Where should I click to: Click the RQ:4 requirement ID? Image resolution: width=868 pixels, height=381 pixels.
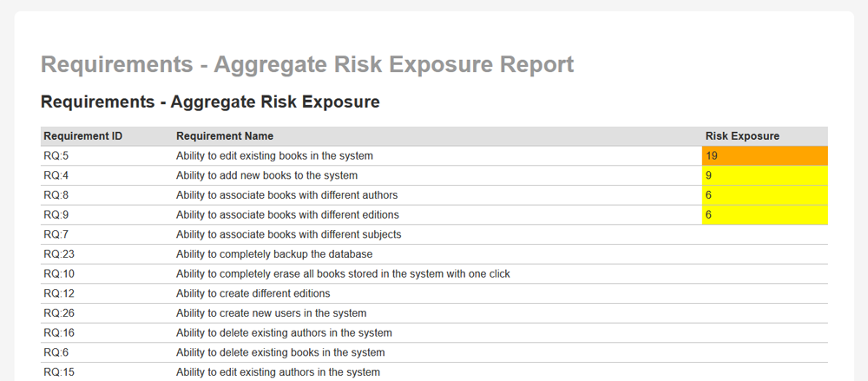pos(56,175)
